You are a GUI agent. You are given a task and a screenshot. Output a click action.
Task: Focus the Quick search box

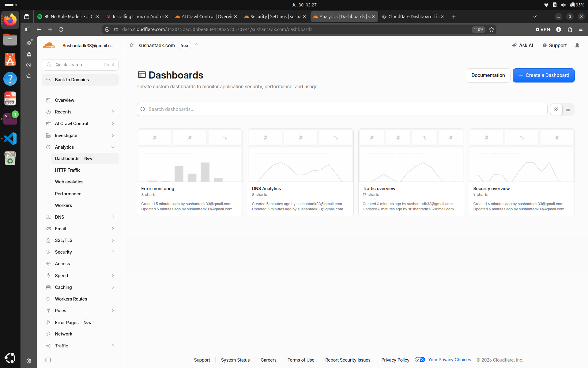point(80,65)
